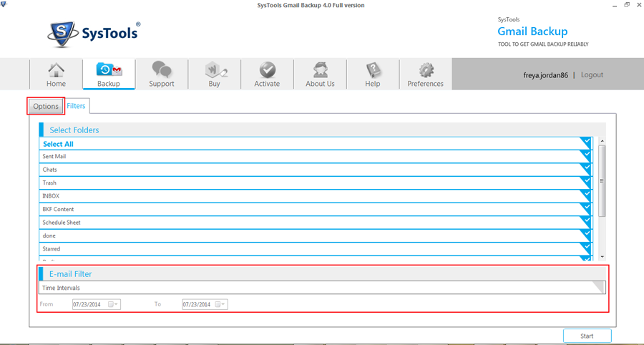This screenshot has height=345, width=644.
Task: Uncheck the Schedule Sheet folder checkmark
Action: [x=586, y=222]
